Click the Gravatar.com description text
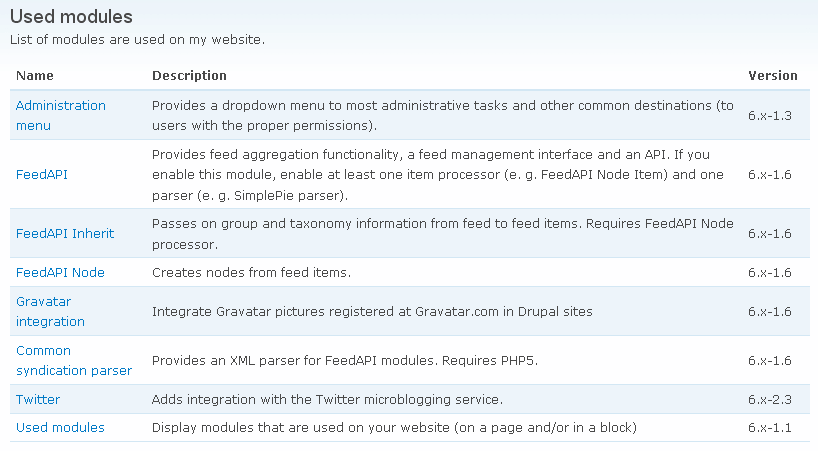Viewport: 818px width, 451px height. pos(372,312)
